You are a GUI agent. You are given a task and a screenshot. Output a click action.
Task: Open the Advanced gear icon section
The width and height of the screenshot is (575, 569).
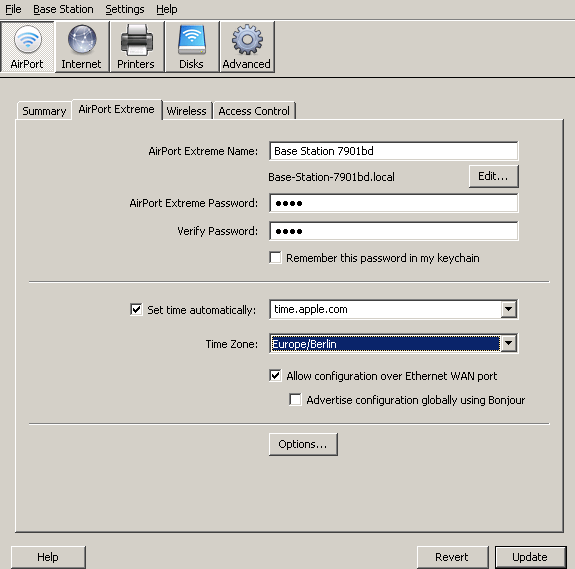coord(247,47)
